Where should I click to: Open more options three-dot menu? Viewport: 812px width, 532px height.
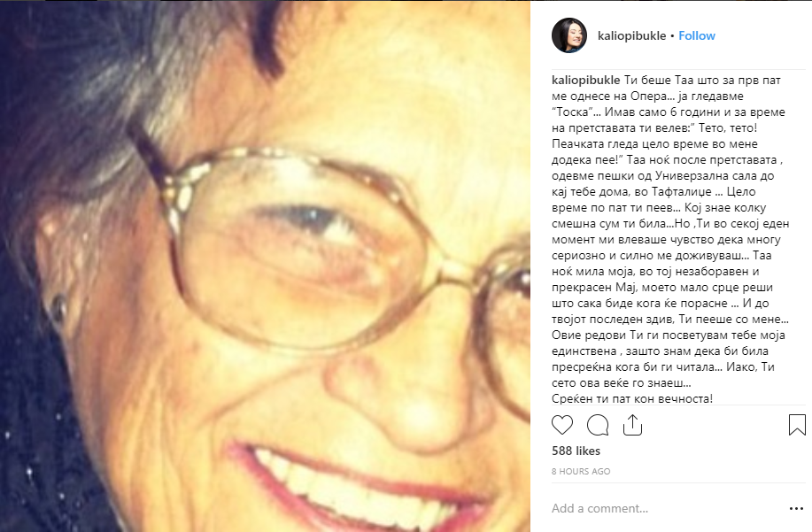click(796, 509)
